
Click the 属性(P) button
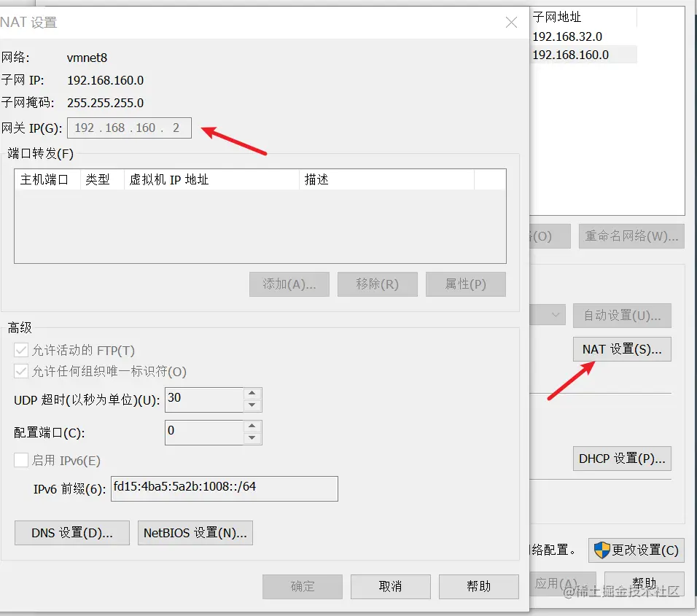pos(466,284)
